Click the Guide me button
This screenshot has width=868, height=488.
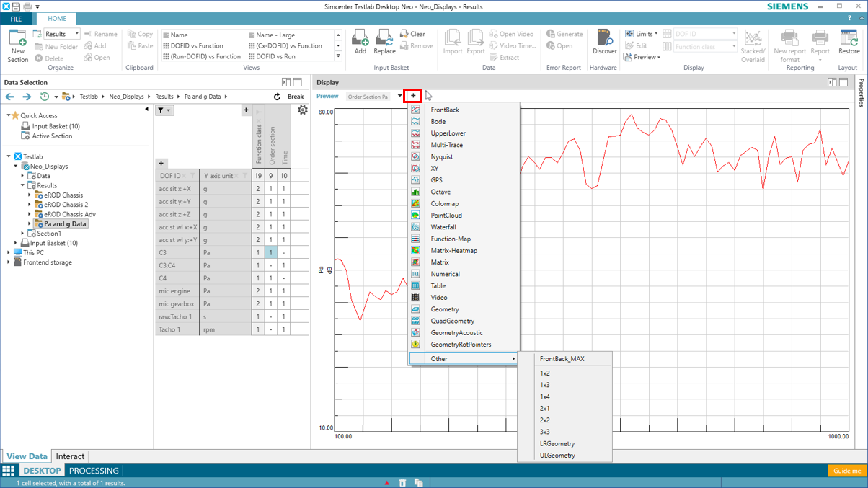click(x=846, y=471)
